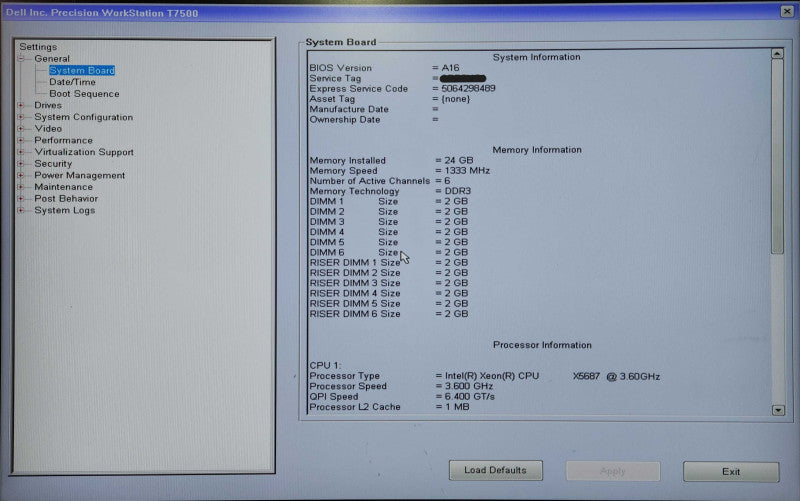Open the Boot Sequence settings
Screen dimensions: 800x501
click(84, 94)
